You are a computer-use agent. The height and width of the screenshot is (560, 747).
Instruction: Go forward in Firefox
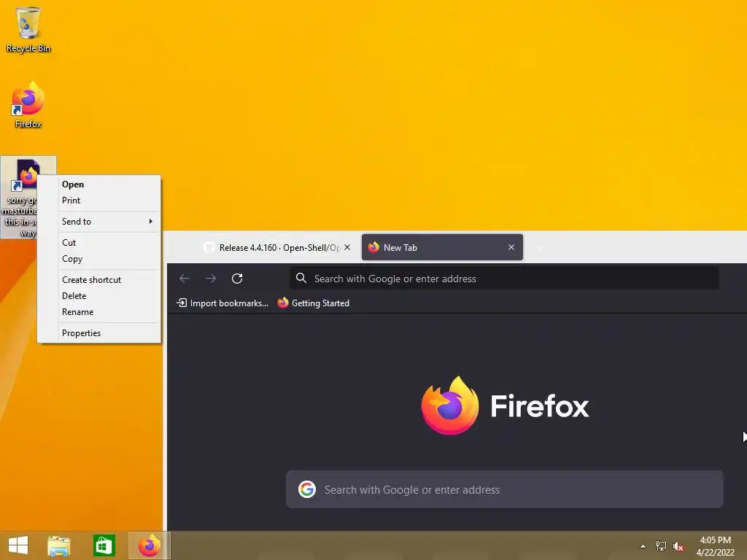[x=211, y=278]
